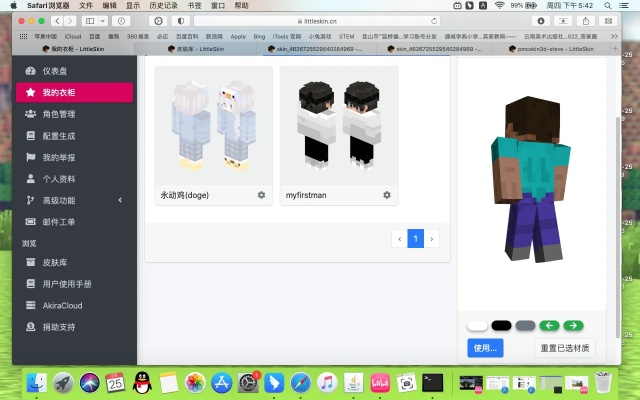Viewport: 640px width, 400px height.
Task: Toggle Safari sidebar panel button
Action: (x=90, y=21)
